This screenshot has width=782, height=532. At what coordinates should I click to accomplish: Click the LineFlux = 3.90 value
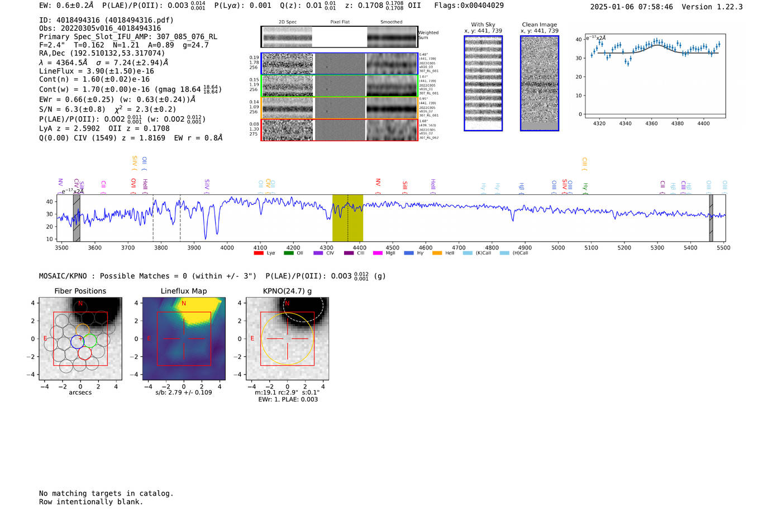click(97, 71)
